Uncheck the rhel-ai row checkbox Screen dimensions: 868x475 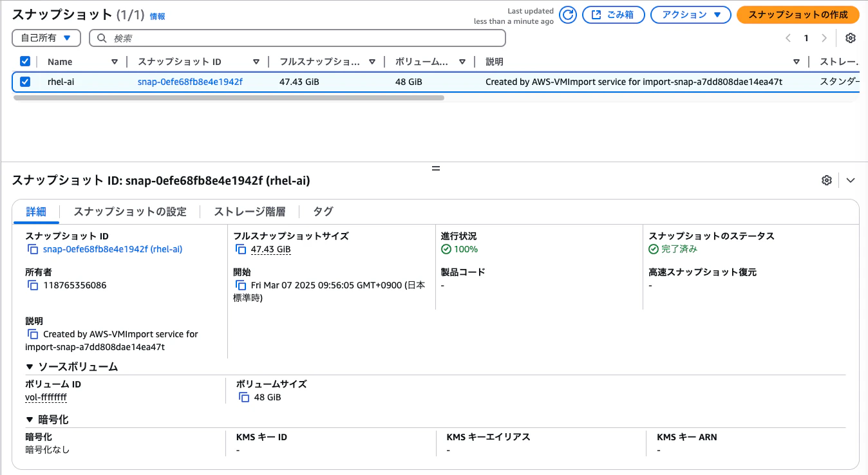coord(25,82)
